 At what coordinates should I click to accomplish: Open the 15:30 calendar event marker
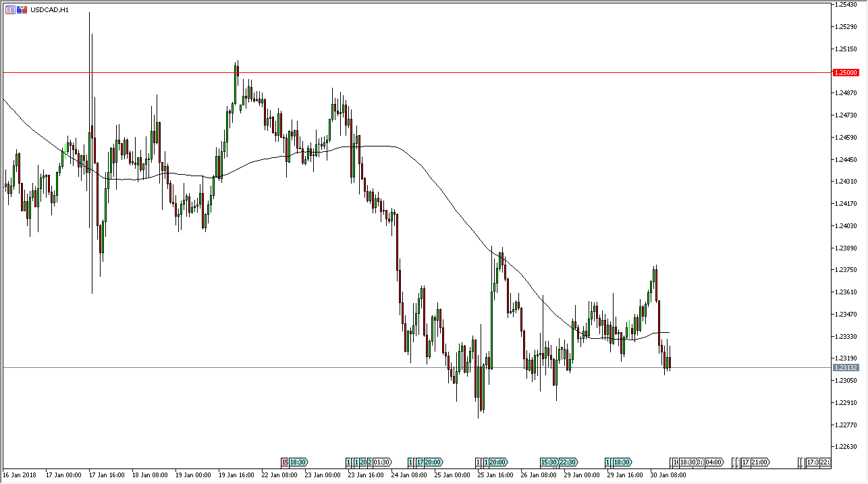pyautogui.click(x=548, y=462)
